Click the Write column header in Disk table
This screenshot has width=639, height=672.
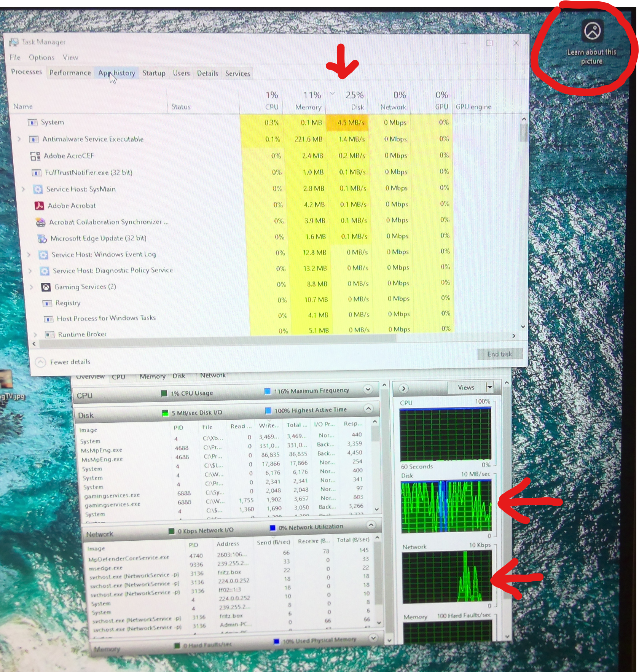pos(269,425)
